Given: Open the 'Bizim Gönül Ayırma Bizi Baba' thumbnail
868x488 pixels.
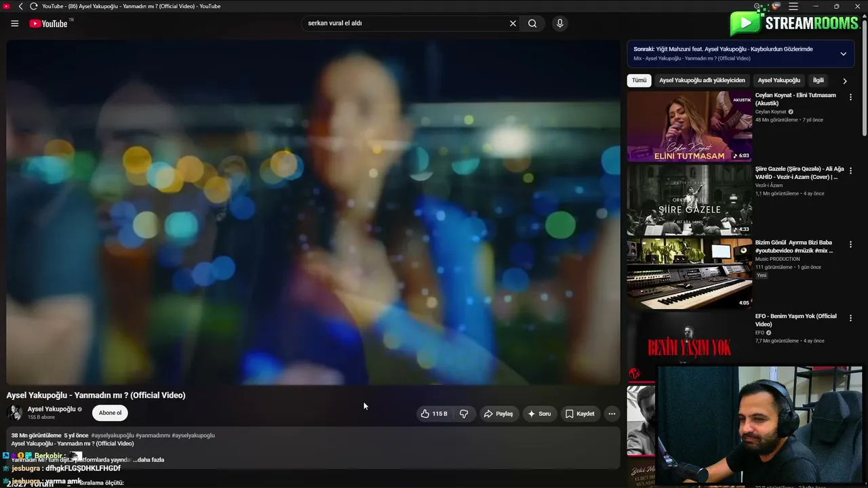Looking at the screenshot, I should coord(690,274).
